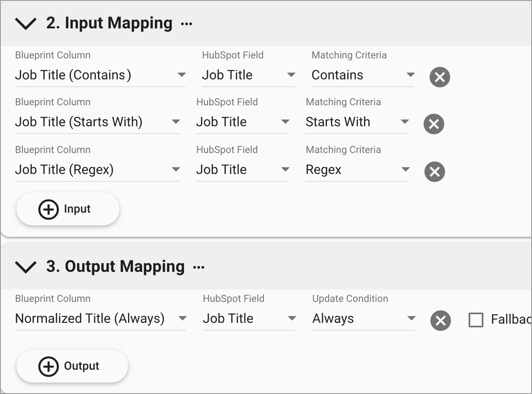Open Blueprint Column dropdown for Job Title (Contains)
Viewport: 532px width, 394px height.
pos(100,75)
